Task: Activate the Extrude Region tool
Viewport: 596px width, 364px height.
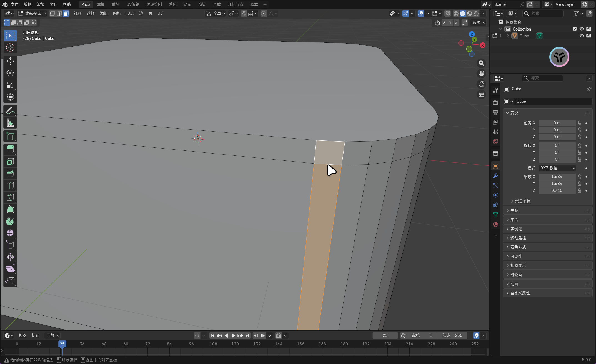Action: (10, 150)
